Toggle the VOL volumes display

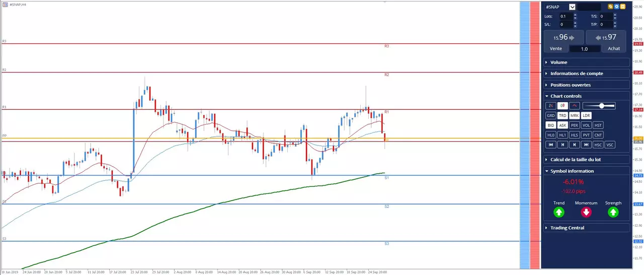586,125
